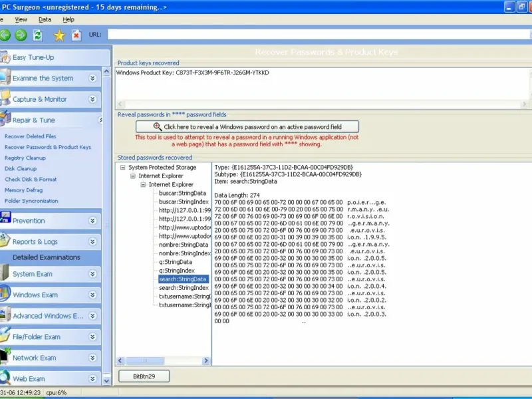The height and width of the screenshot is (399, 532).
Task: Click the Examine the System computer icon
Action: click(5, 77)
